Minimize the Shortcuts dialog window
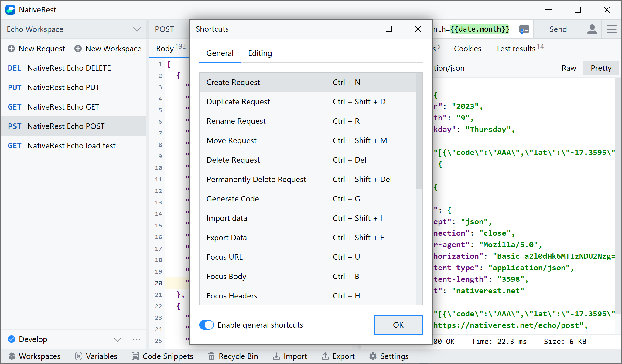The width and height of the screenshot is (622, 364). [360, 29]
